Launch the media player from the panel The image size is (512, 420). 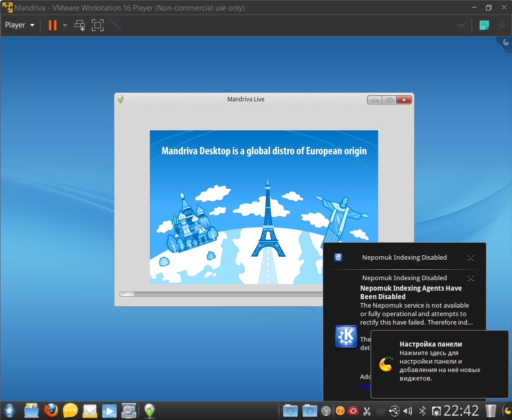click(x=109, y=411)
